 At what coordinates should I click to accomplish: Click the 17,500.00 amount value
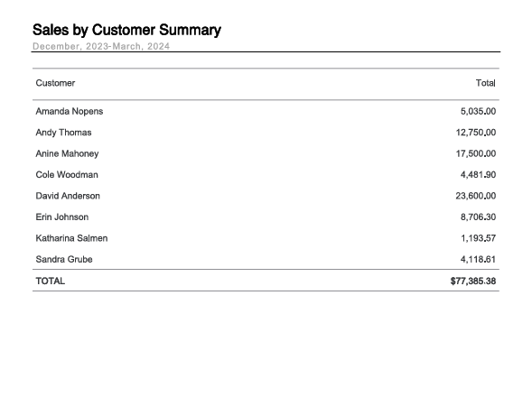point(476,153)
